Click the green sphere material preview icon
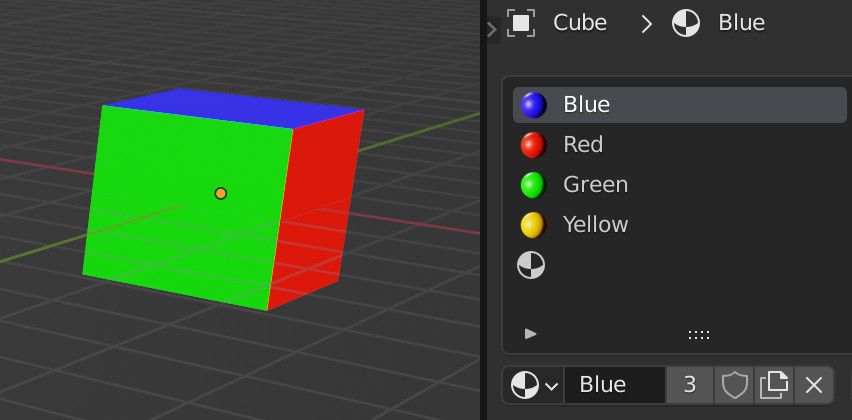The height and width of the screenshot is (420, 852). [533, 185]
